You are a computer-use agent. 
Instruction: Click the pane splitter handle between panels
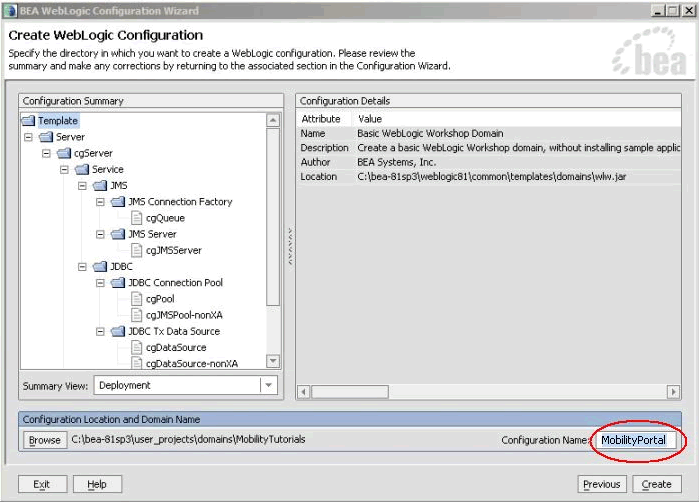(x=290, y=246)
